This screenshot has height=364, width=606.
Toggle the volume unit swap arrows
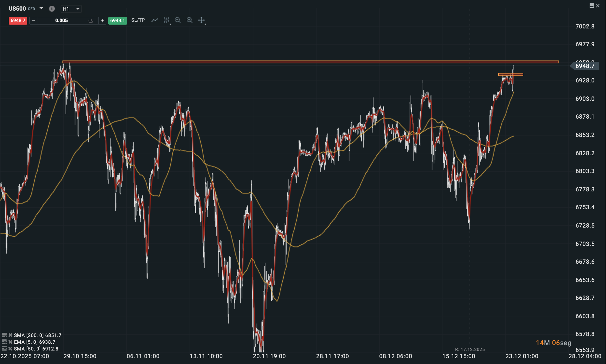pyautogui.click(x=90, y=21)
